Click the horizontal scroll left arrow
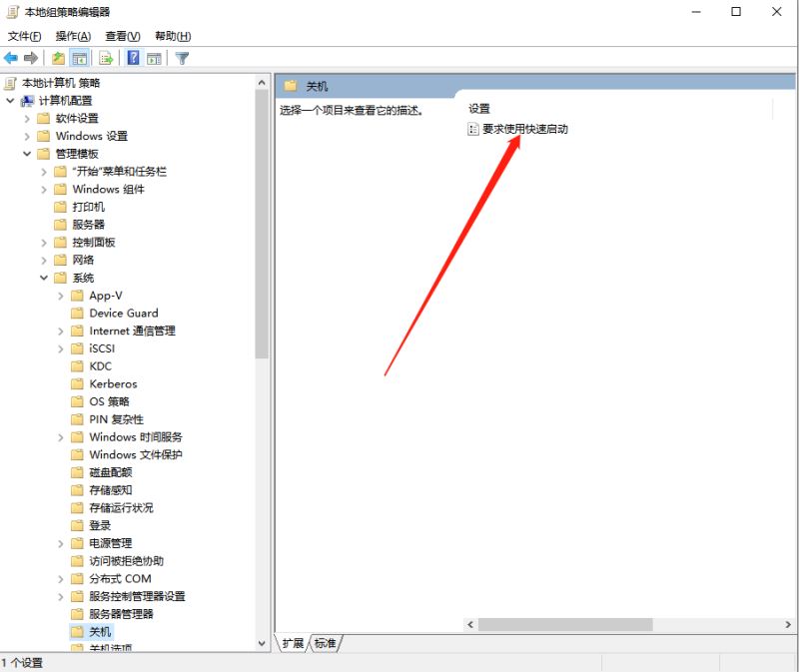Screen dimensions: 799x672 pyautogui.click(x=470, y=625)
